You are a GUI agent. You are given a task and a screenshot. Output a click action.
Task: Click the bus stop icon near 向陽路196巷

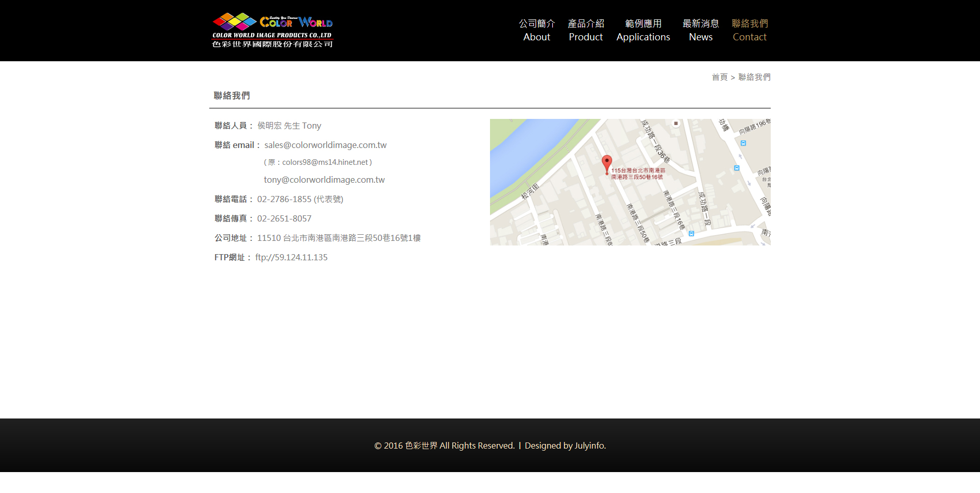743,144
